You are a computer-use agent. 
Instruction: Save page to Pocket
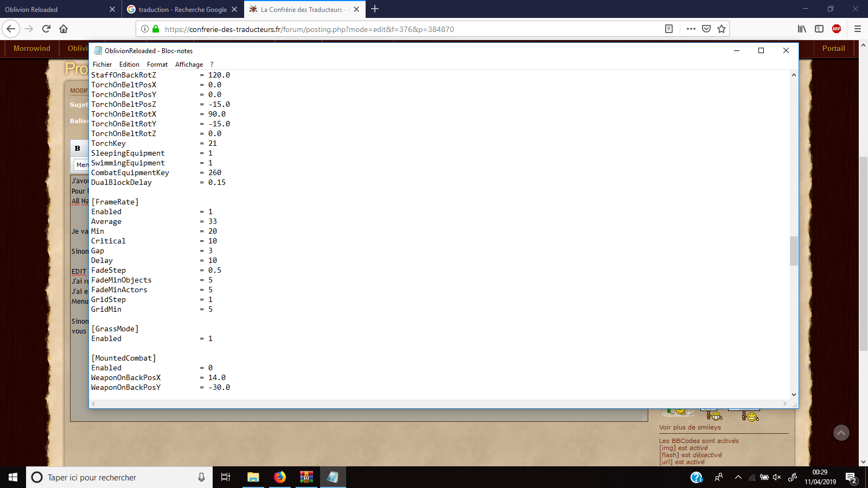pyautogui.click(x=706, y=29)
